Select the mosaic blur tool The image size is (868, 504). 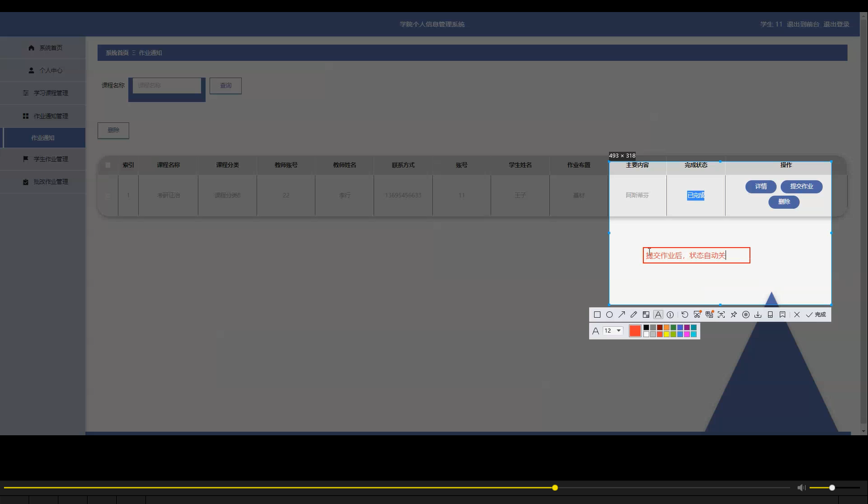click(646, 314)
